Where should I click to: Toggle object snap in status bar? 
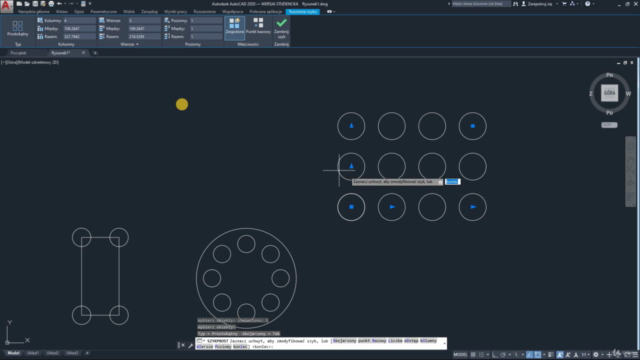(538, 355)
